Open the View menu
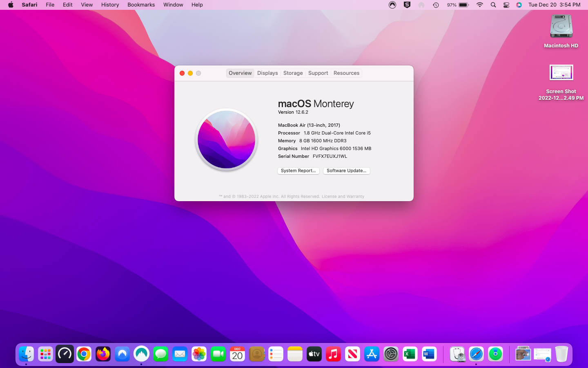588x368 pixels. point(87,5)
